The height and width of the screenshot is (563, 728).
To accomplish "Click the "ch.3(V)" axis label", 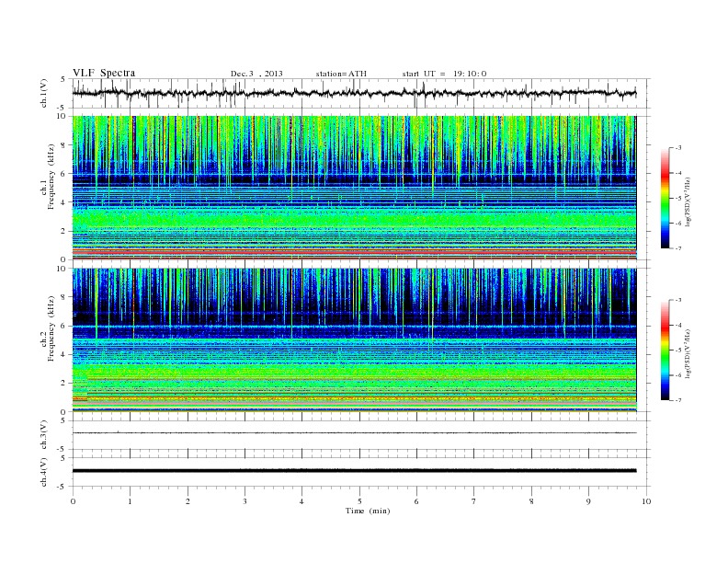I will click(x=44, y=435).
